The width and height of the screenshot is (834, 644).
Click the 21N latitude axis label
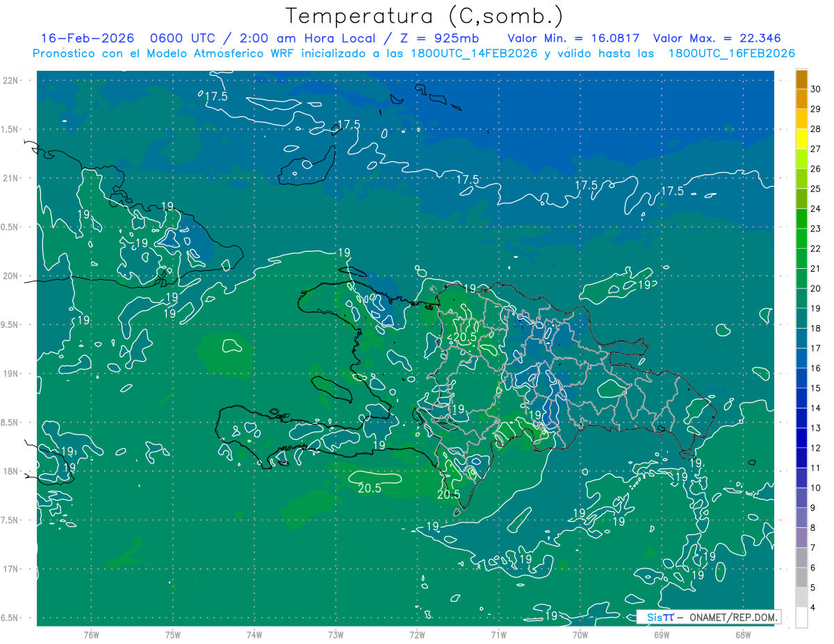(x=12, y=179)
